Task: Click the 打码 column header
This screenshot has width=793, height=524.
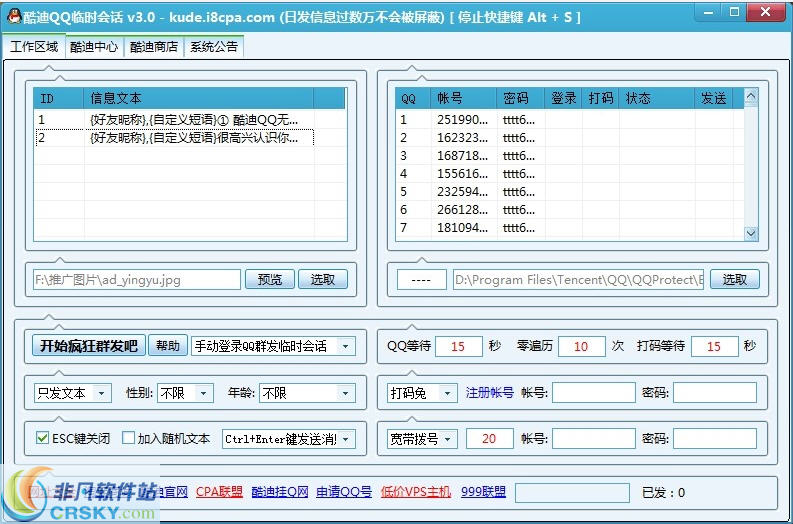Action: (x=600, y=98)
